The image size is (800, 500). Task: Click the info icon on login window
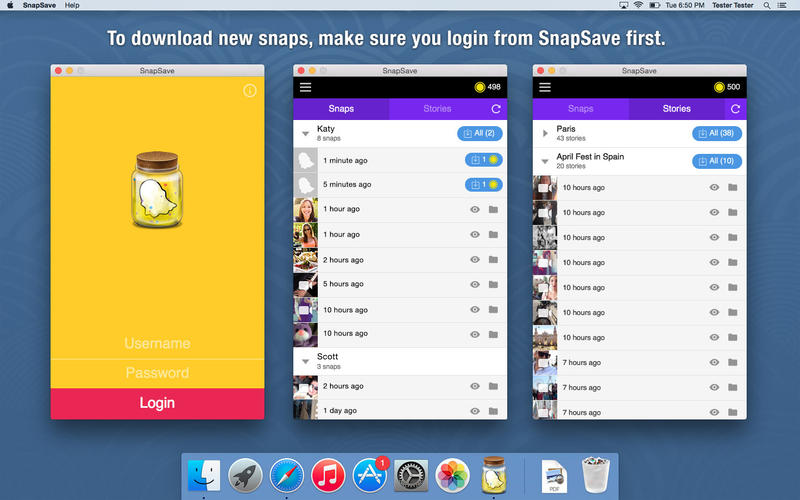pos(250,91)
